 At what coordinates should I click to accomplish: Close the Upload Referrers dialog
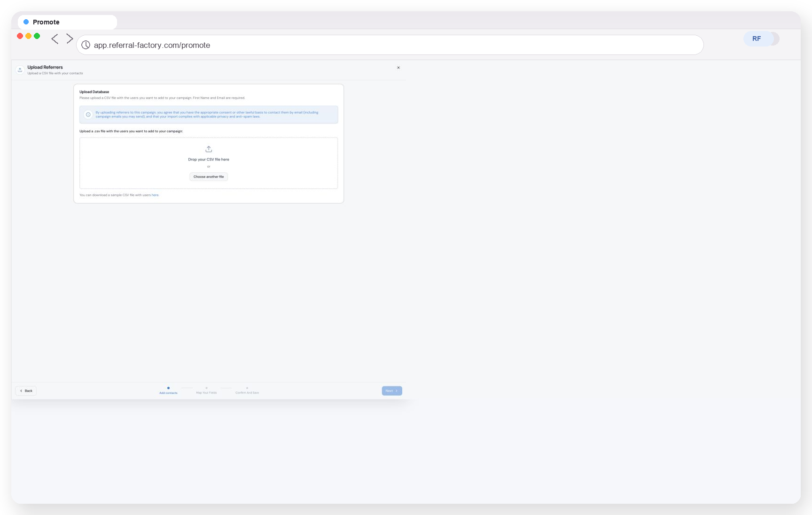pyautogui.click(x=398, y=68)
